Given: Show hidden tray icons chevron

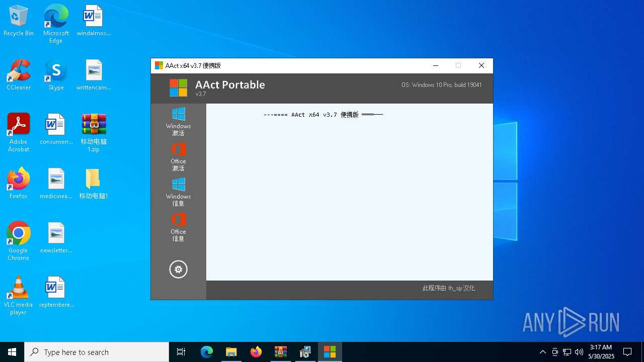Looking at the screenshot, I should (x=542, y=352).
